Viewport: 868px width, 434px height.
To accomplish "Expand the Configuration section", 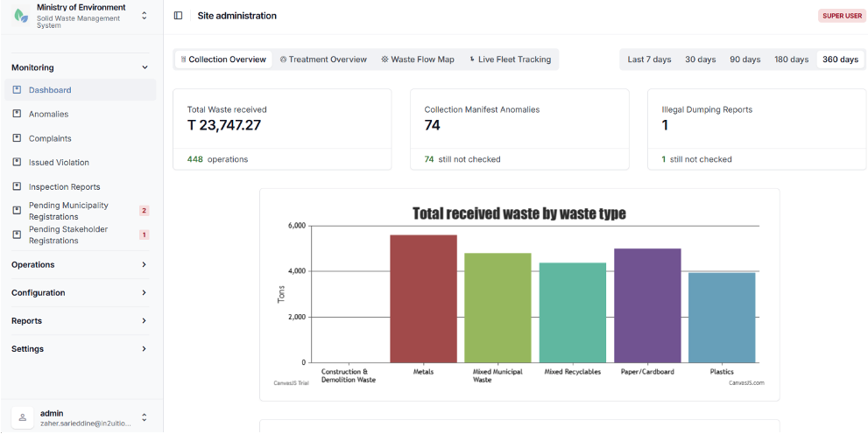I will [x=81, y=293].
